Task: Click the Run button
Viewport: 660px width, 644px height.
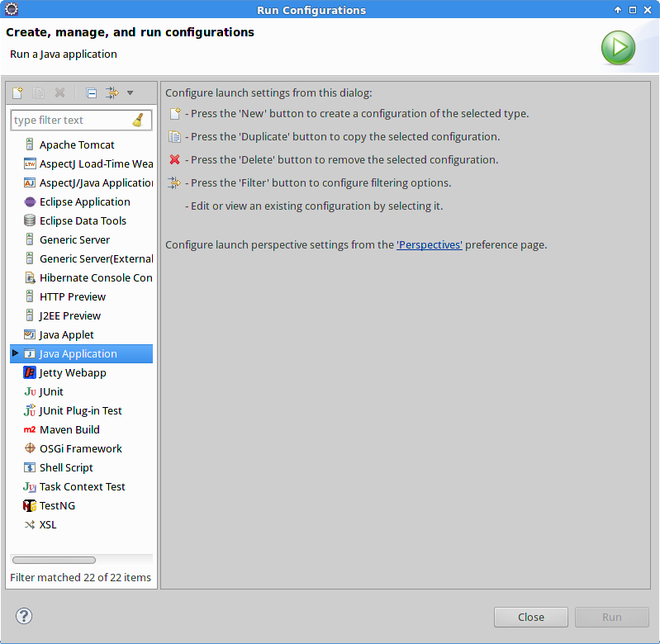Action: [x=611, y=617]
